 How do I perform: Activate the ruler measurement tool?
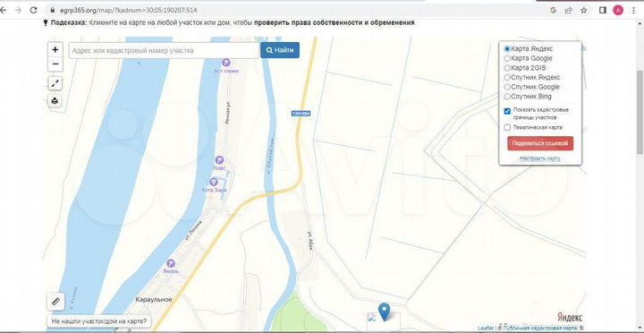click(55, 303)
